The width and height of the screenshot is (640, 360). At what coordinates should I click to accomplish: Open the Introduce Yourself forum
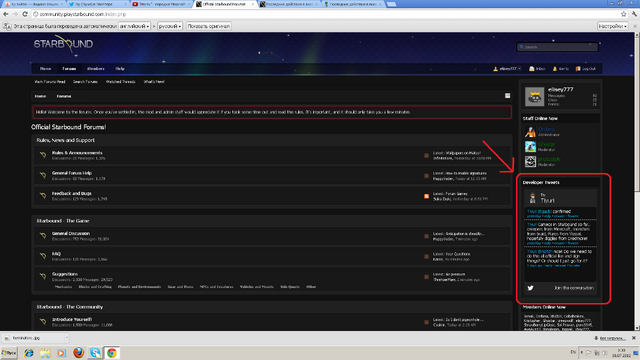(x=72, y=319)
